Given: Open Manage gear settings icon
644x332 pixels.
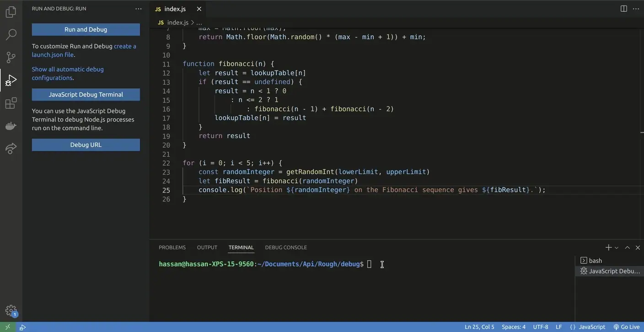Looking at the screenshot, I should (x=11, y=311).
